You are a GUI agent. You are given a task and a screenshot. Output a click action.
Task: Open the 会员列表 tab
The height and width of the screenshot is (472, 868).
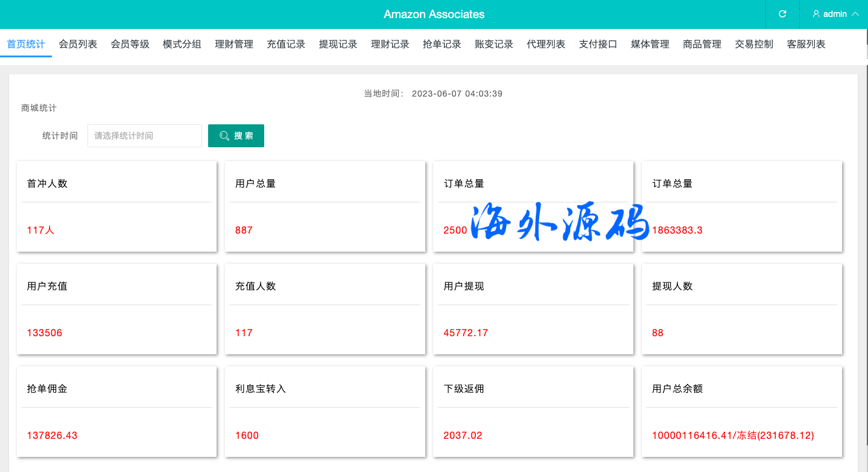[78, 44]
